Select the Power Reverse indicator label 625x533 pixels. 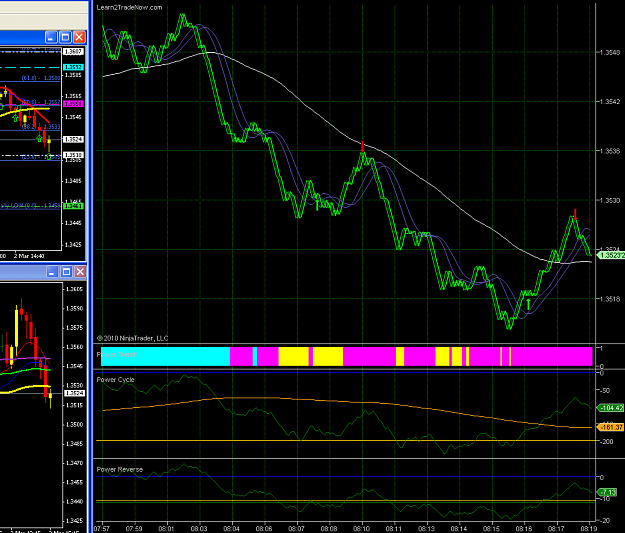click(x=120, y=470)
